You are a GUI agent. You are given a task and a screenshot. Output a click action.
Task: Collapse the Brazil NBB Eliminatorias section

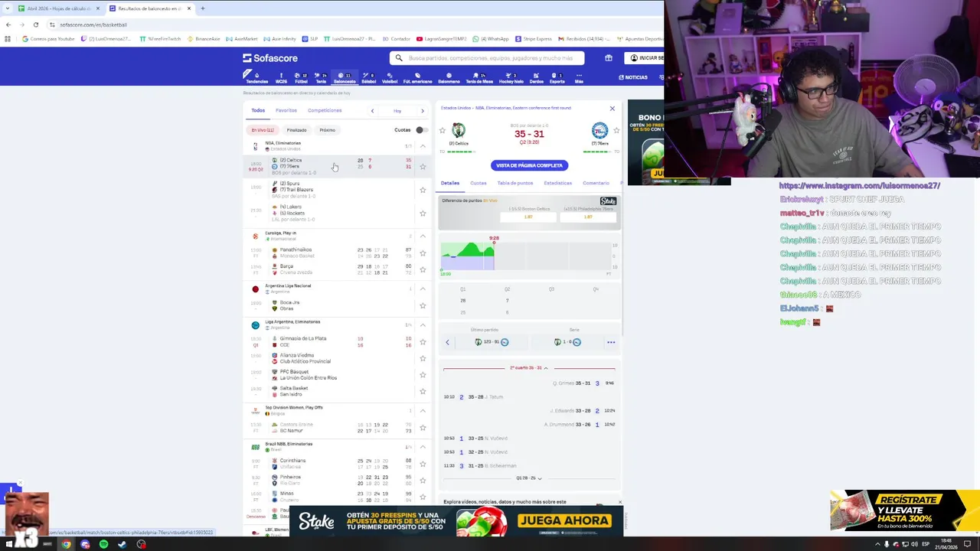[423, 447]
